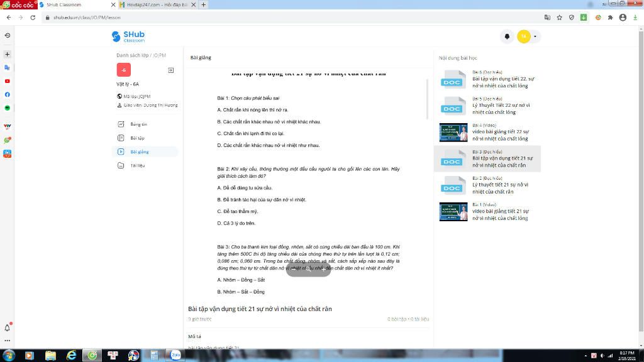The width and height of the screenshot is (644, 362).
Task: Expand the account dropdown arrow beside avatar
Action: (x=535, y=36)
